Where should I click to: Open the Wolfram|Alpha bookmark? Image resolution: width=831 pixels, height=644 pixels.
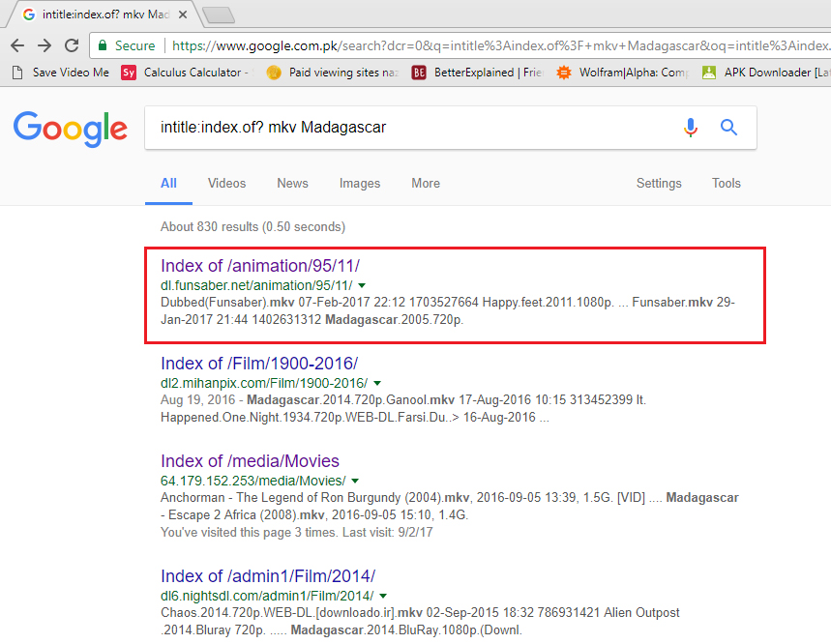point(623,72)
